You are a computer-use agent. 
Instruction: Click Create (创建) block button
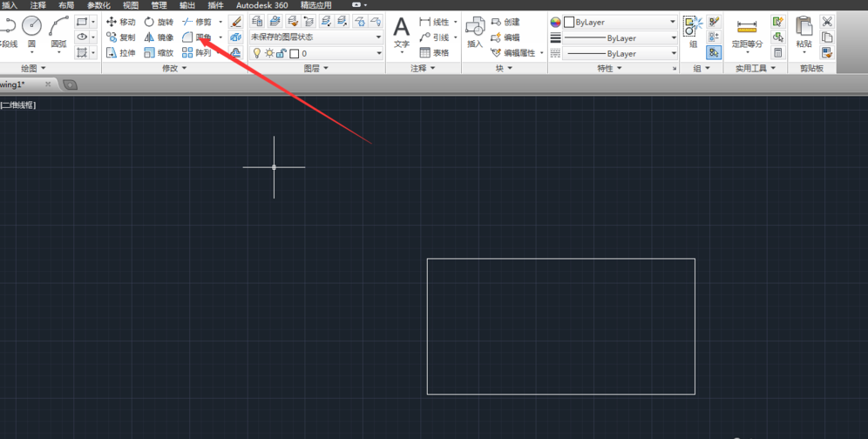coord(505,22)
